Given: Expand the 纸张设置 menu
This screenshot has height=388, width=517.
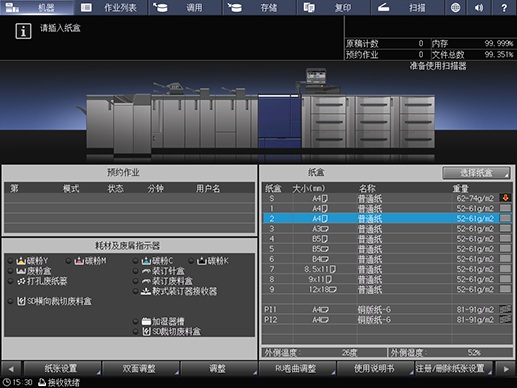Looking at the screenshot, I should point(62,369).
